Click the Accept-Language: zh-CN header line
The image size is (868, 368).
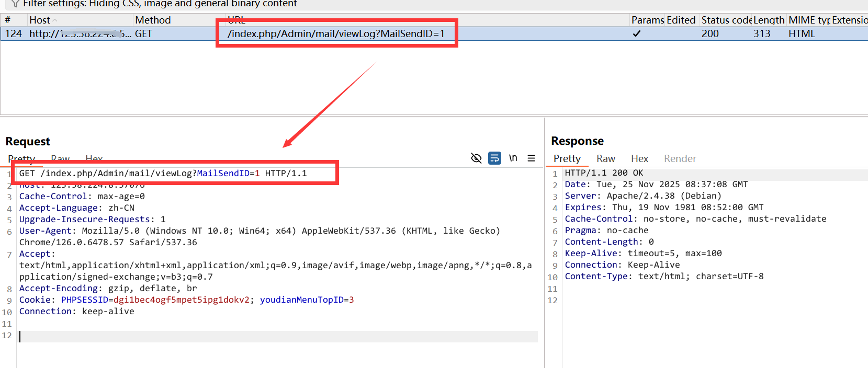point(77,208)
